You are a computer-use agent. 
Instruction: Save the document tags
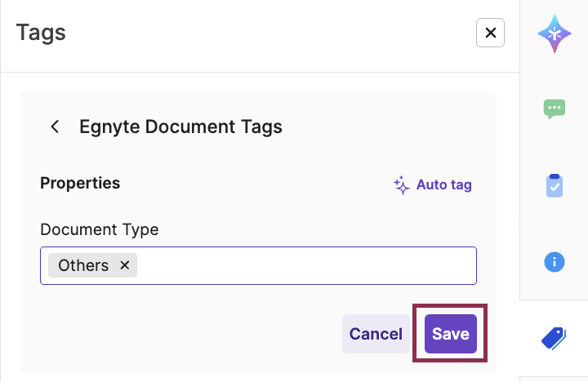(450, 334)
